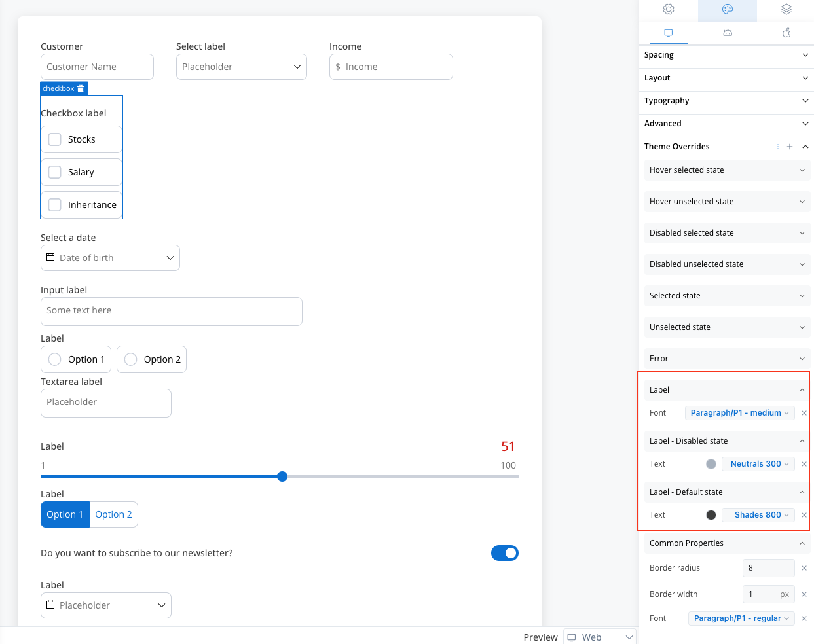Focus the Income amount field
The height and width of the screenshot is (644, 814).
(x=391, y=67)
